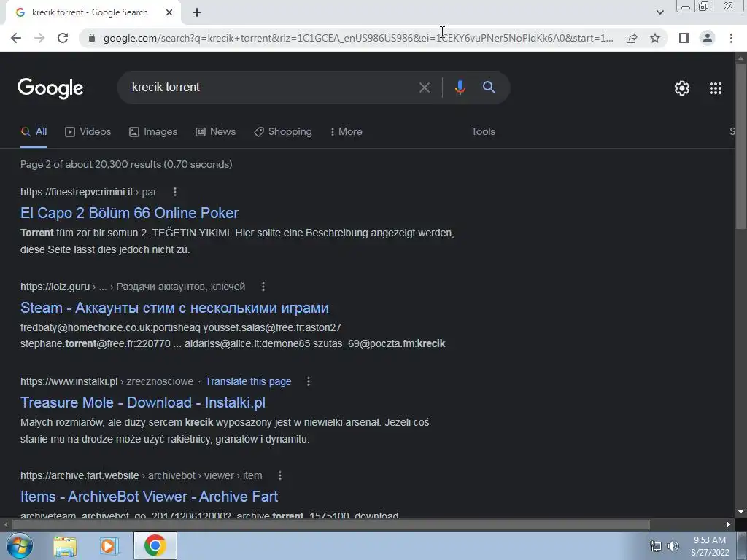This screenshot has width=747, height=560.
Task: Start a search by voice
Action: [460, 87]
